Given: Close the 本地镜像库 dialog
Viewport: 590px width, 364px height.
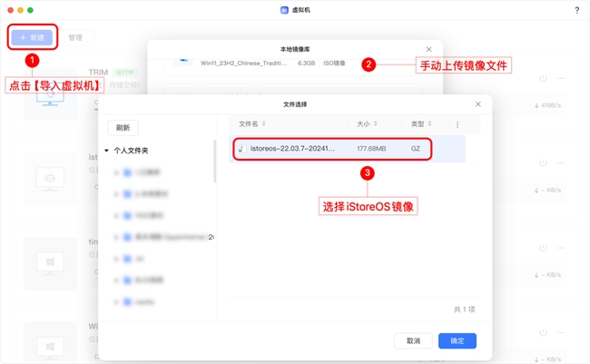Looking at the screenshot, I should click(x=429, y=49).
